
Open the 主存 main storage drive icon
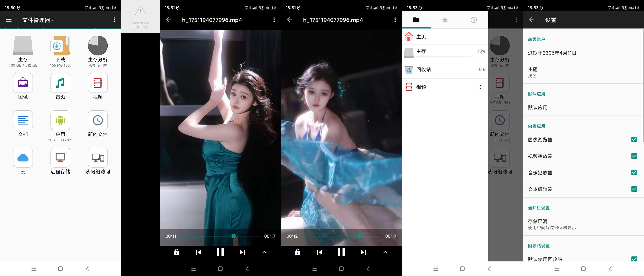pyautogui.click(x=23, y=46)
